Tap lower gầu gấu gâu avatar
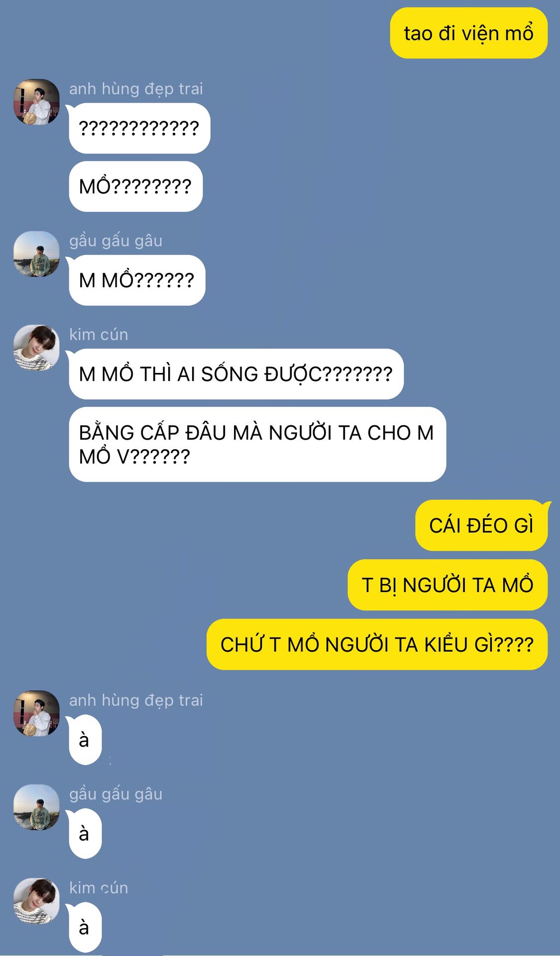 [x=36, y=807]
